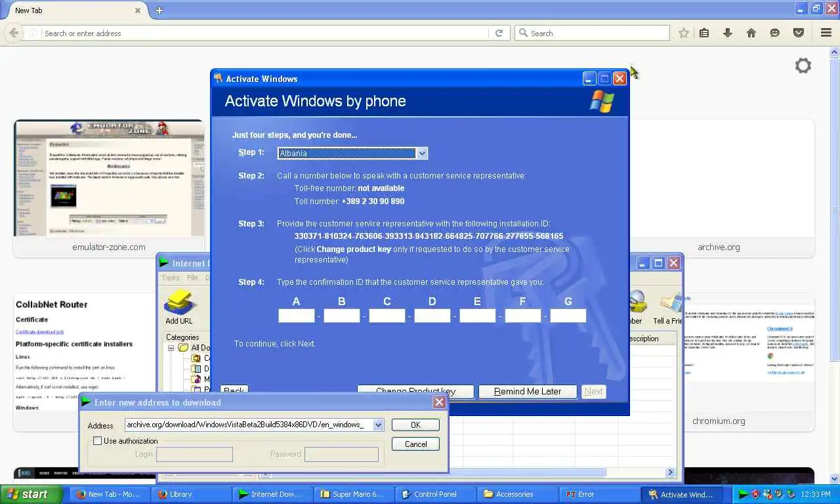Open Firefox hamburger menu

coord(826,33)
